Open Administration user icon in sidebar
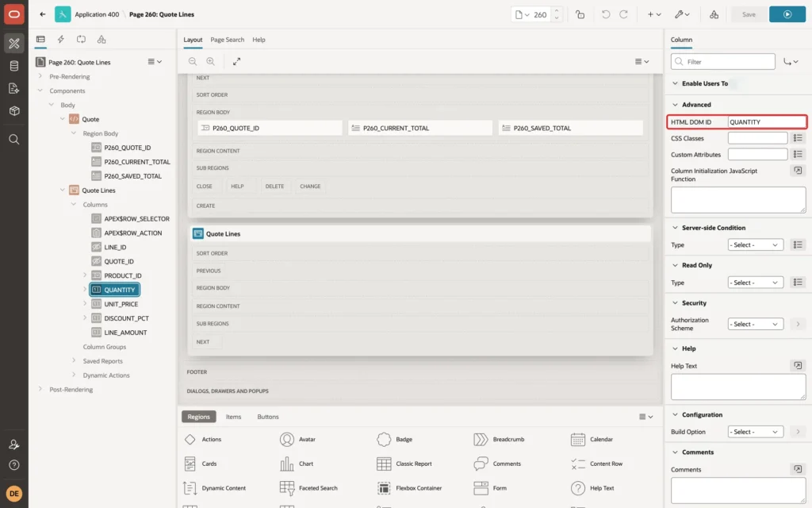Viewport: 812px width, 508px height. (x=14, y=444)
